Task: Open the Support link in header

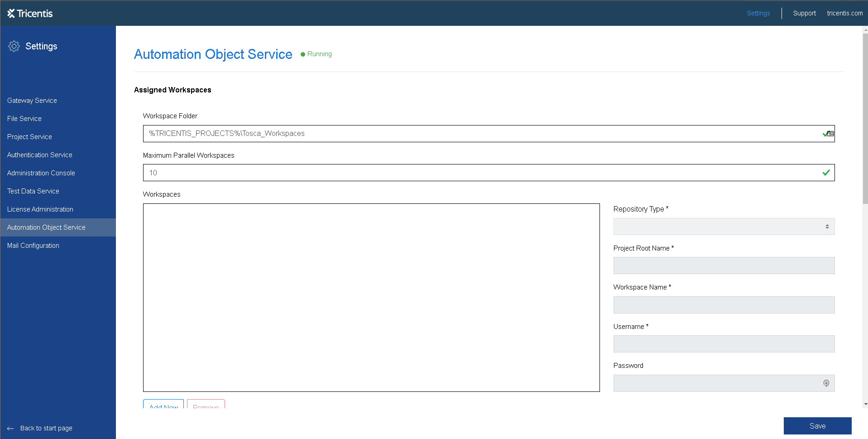Action: point(804,13)
